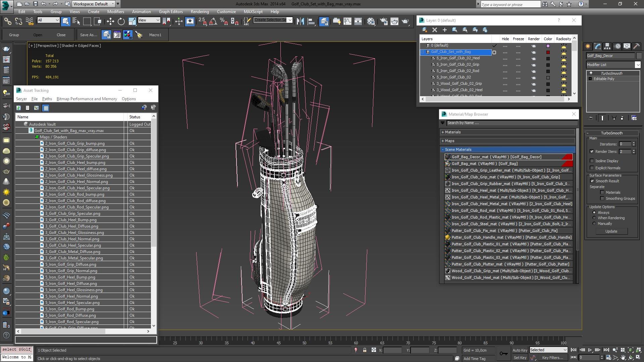
Task: Select the Move transform tool
Action: point(110,22)
